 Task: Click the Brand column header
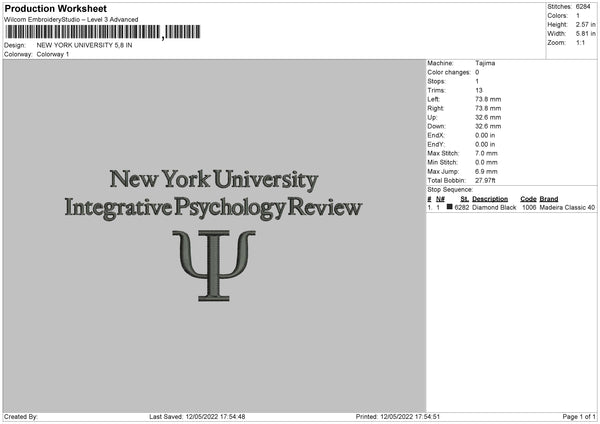click(x=549, y=199)
